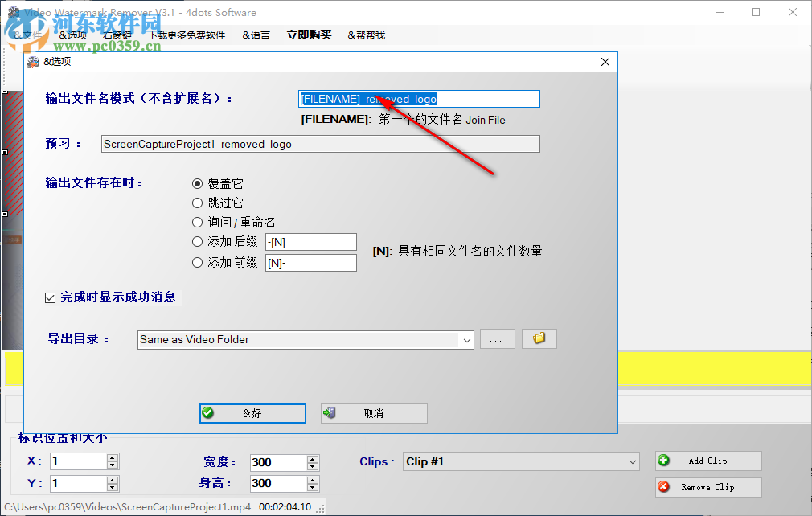Click the X stepper down arrow
This screenshot has height=516, width=812.
click(x=112, y=465)
